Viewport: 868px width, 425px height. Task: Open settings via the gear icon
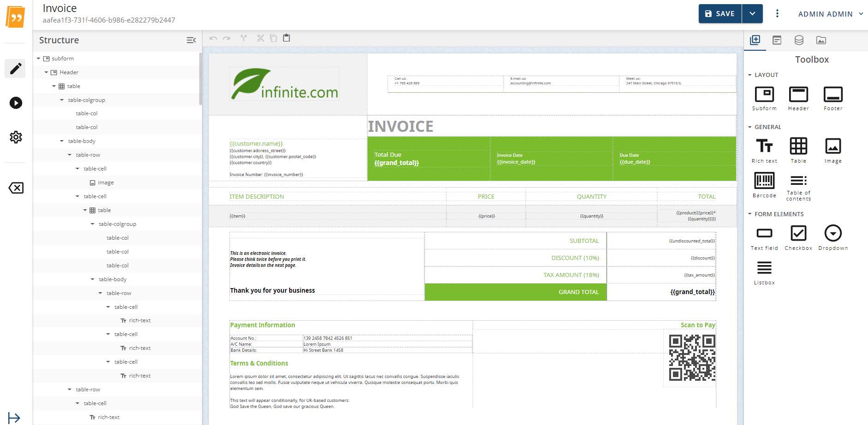coord(15,137)
